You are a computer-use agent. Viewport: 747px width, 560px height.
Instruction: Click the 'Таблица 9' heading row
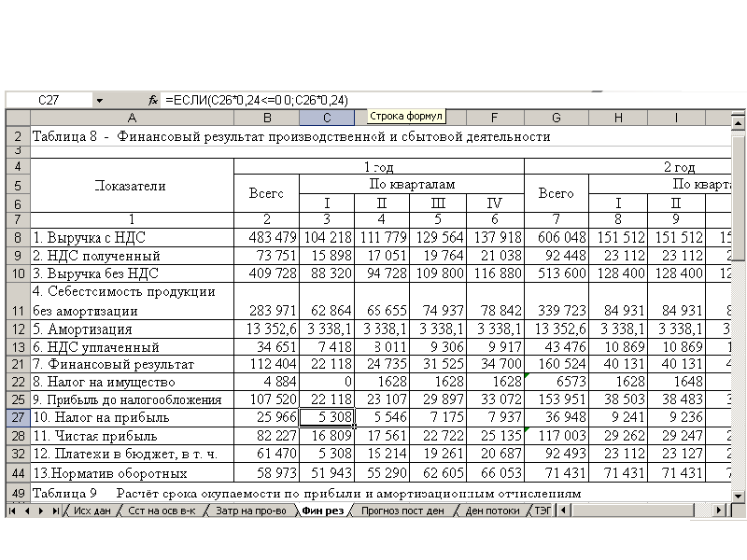(306, 494)
